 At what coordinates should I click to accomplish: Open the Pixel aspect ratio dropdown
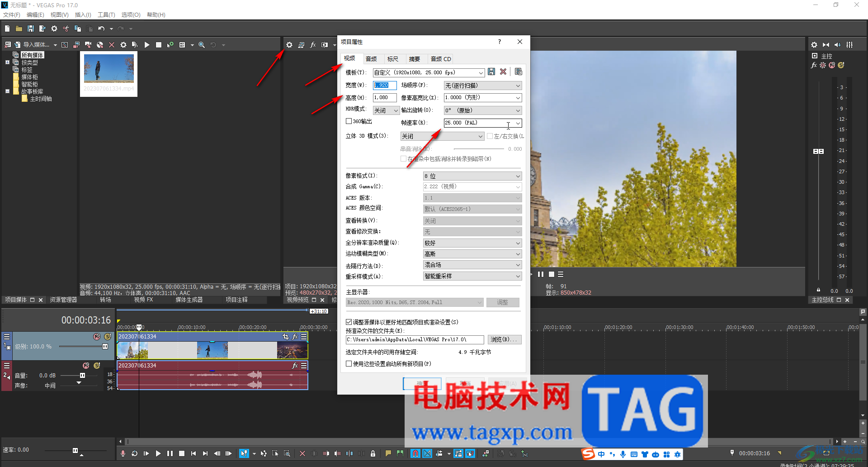tap(483, 98)
